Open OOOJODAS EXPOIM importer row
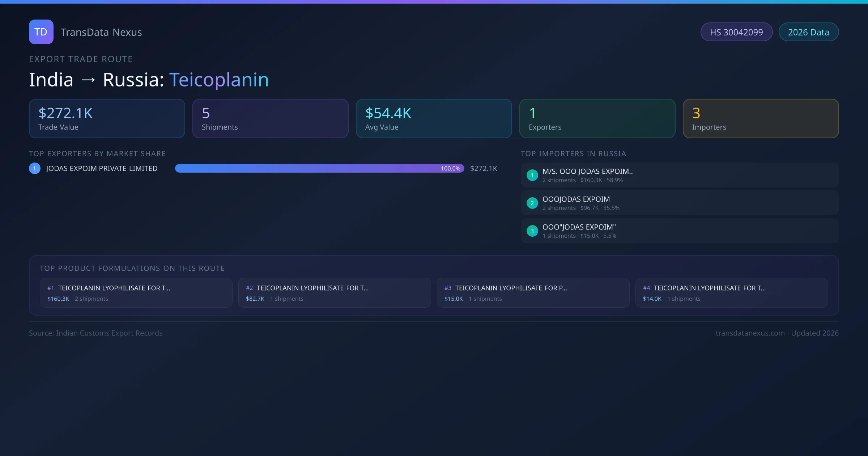Screen dimensions: 868x456 pyautogui.click(x=679, y=203)
